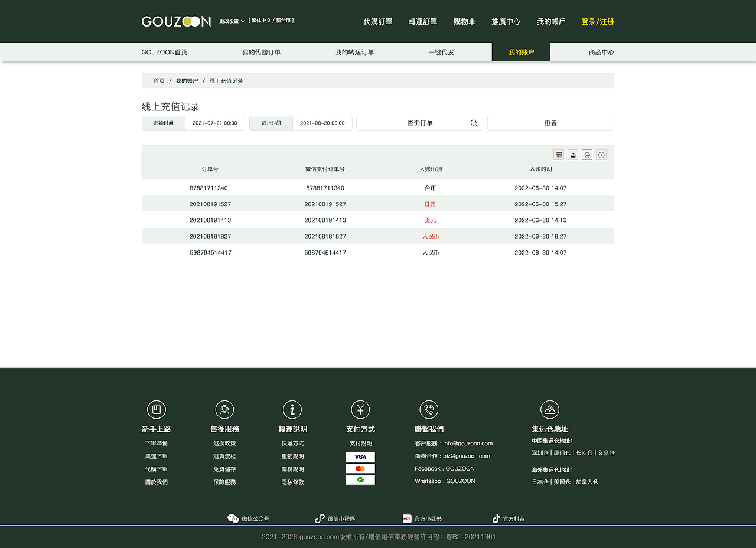Click the 支付方式 yen icon
Screen dimensions: 756x548
click(x=360, y=409)
